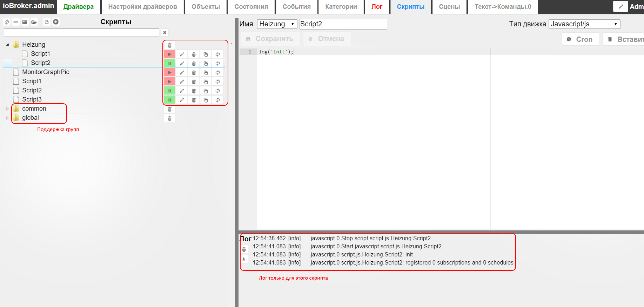Open the Объекты tab
Screen dimensions: 644x307
(206, 7)
